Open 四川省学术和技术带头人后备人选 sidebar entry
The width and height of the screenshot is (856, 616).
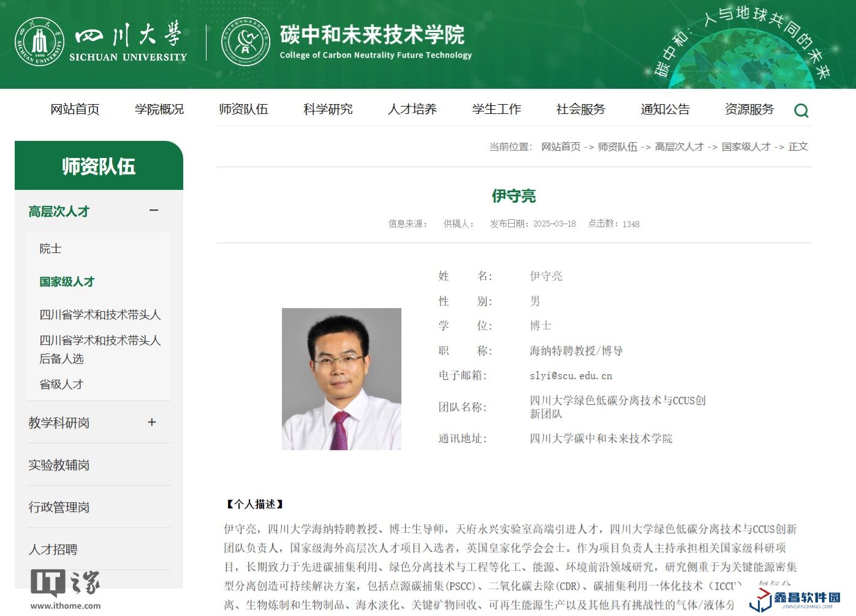(100, 350)
